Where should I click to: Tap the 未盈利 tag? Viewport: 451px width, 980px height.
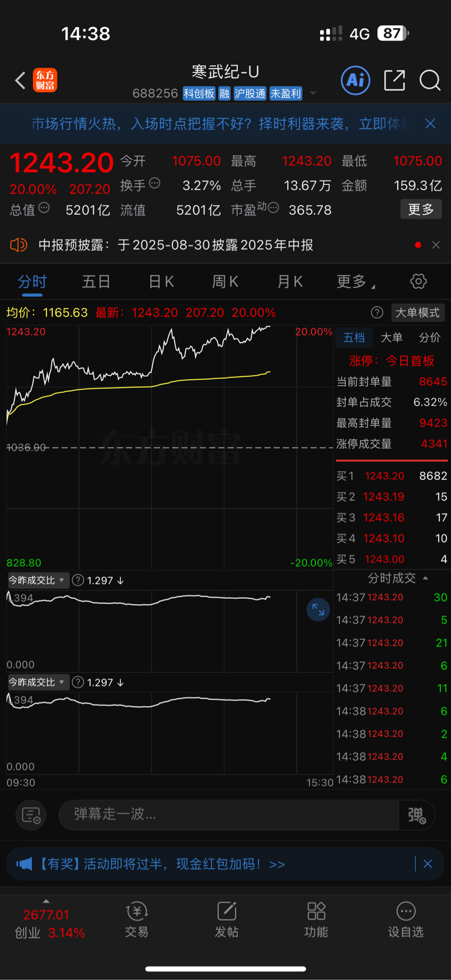point(285,93)
